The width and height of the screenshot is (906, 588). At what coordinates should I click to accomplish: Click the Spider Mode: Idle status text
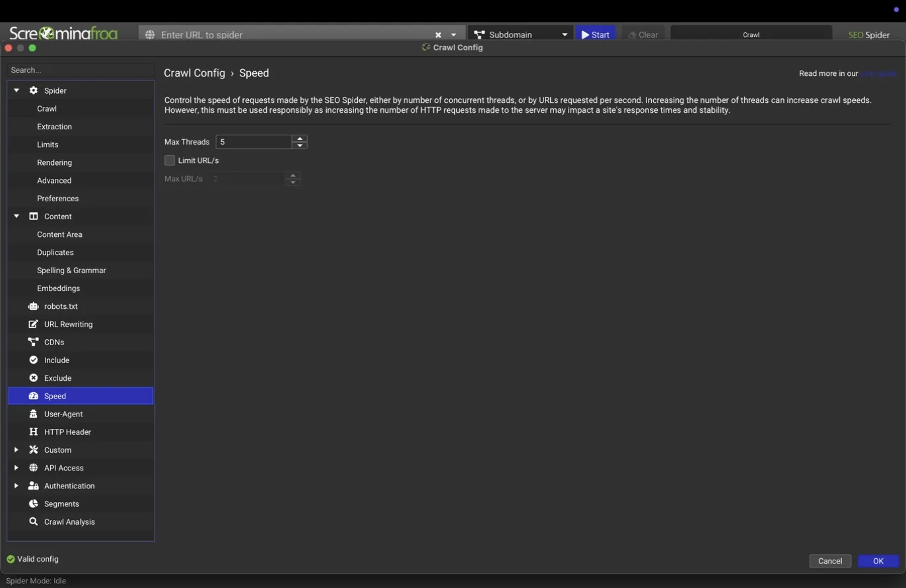coord(36,581)
